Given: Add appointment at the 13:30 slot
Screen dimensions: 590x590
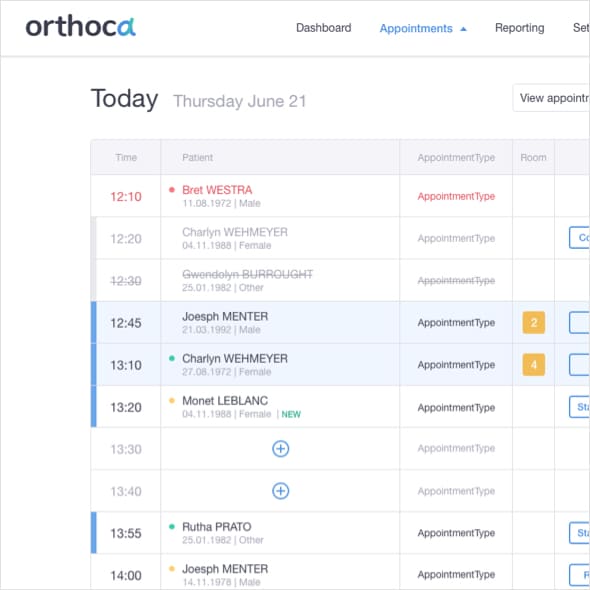Looking at the screenshot, I should pos(280,449).
